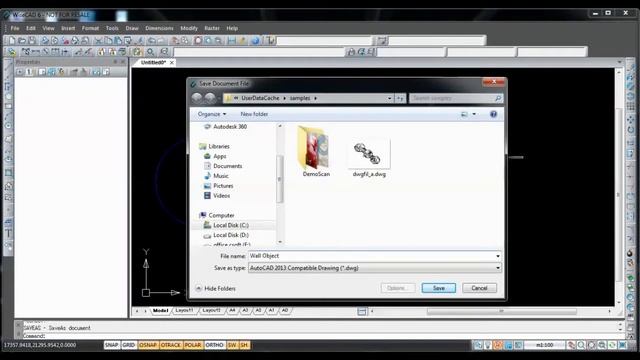The height and width of the screenshot is (360, 640).
Task: Switch to the Layout2 tab
Action: 211,311
